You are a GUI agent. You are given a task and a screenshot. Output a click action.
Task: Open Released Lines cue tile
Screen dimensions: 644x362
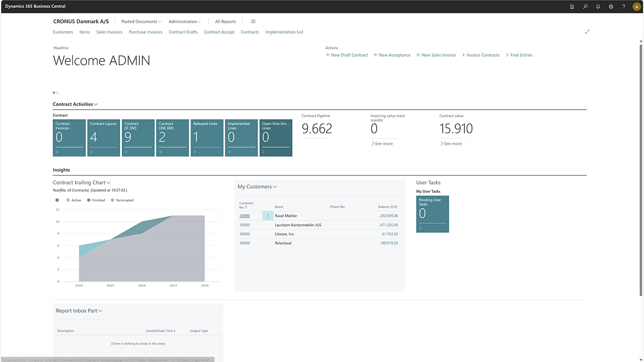[207, 138]
